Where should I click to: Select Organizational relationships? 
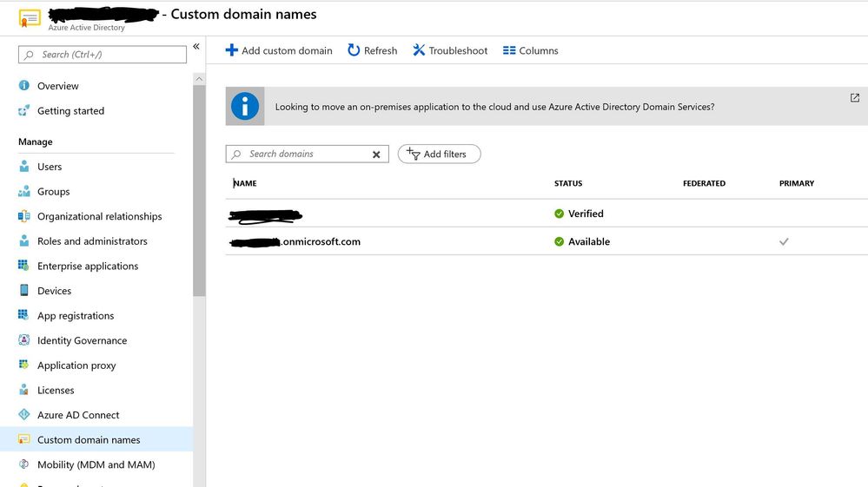click(x=100, y=216)
